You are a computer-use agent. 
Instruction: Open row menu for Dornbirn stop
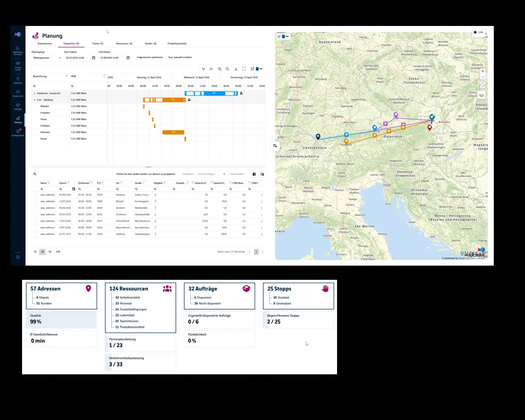(262, 208)
